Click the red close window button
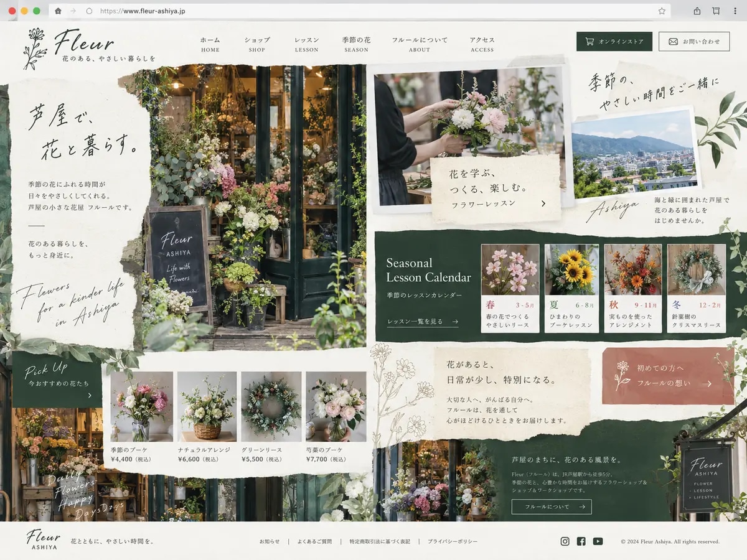The image size is (747, 560). tap(12, 11)
